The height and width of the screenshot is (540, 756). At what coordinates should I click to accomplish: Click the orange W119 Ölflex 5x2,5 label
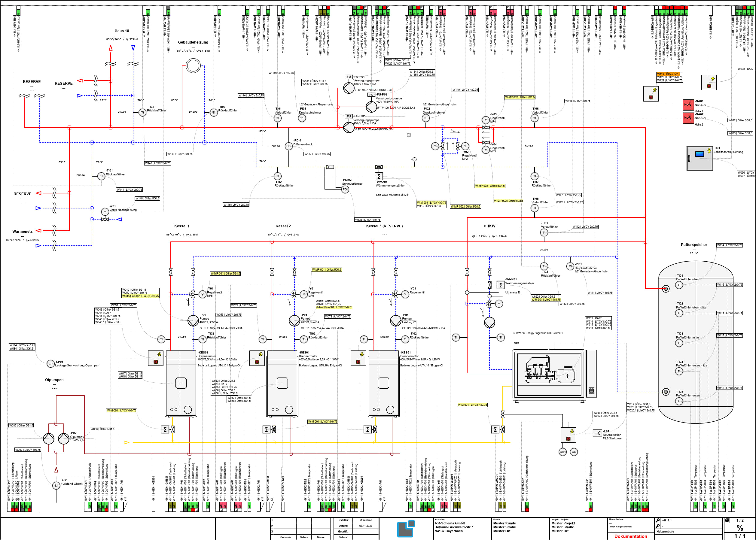point(669,74)
